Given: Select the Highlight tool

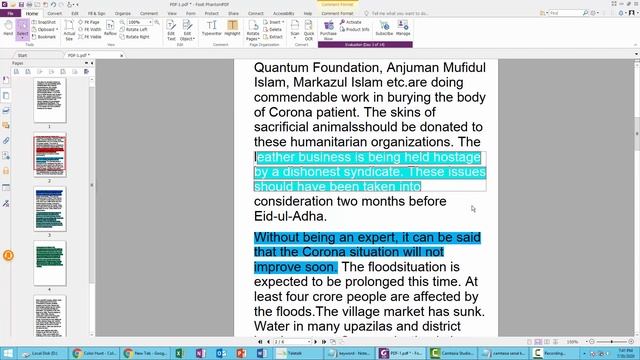Looking at the screenshot, I should (x=232, y=29).
